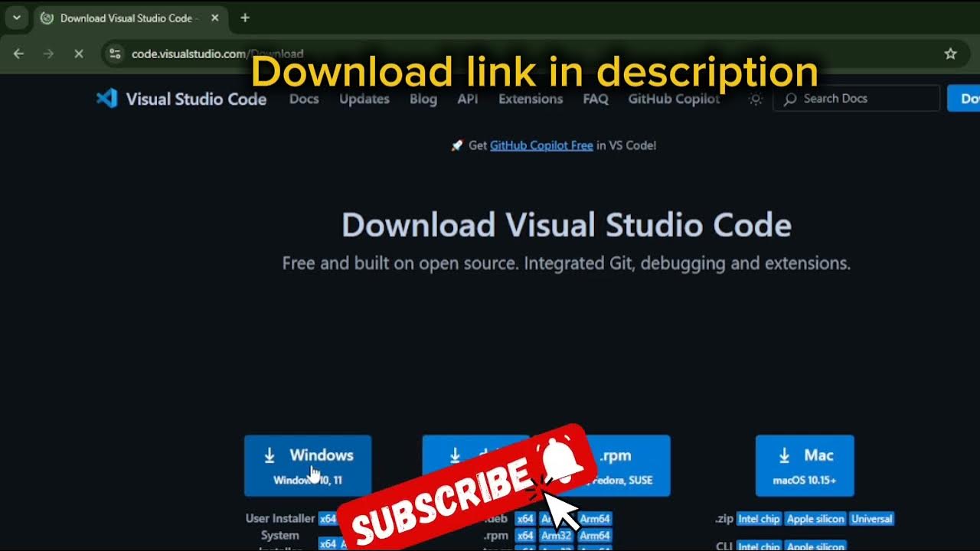The height and width of the screenshot is (551, 980).
Task: Select the Download Visual Studio Code browser tab
Action: point(130,18)
